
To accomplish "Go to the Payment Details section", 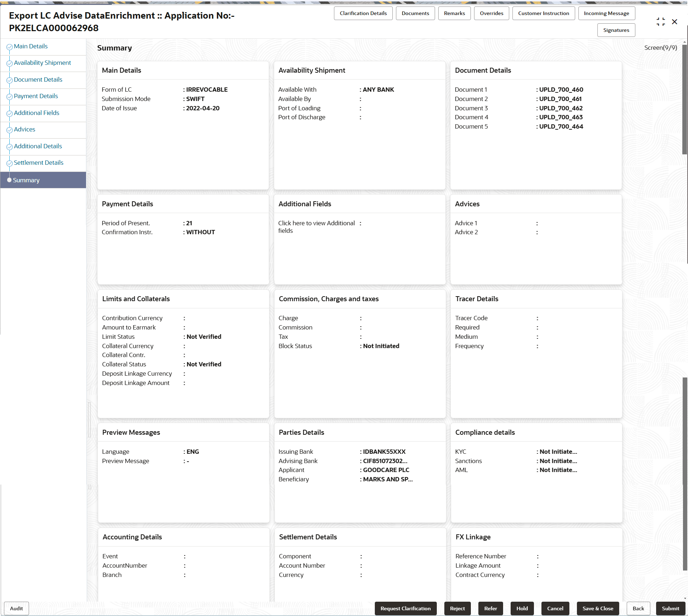I will [36, 96].
